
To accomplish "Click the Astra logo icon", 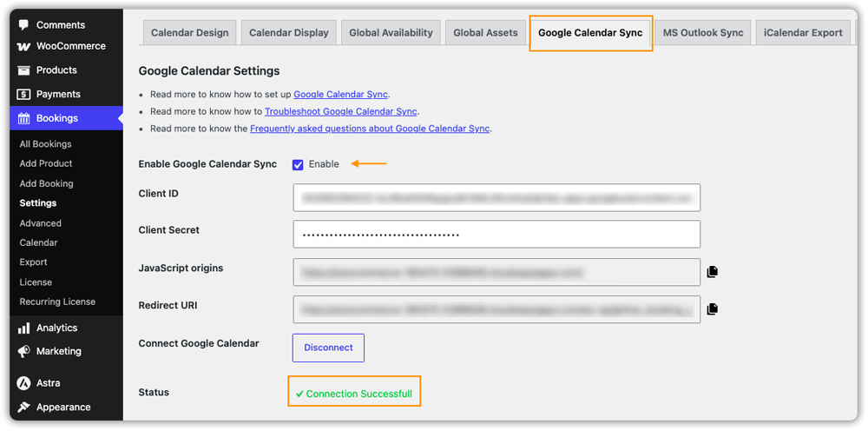I will pyautogui.click(x=23, y=383).
